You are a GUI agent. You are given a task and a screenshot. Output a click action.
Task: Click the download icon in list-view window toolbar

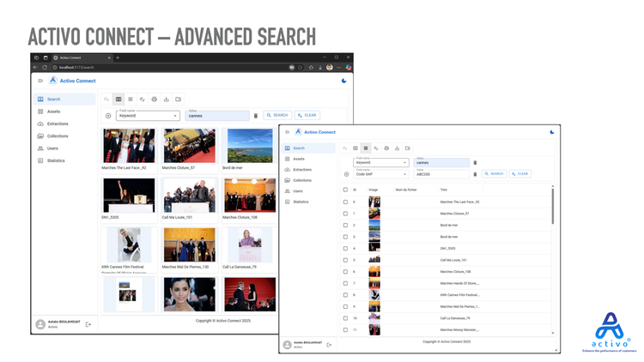point(397,148)
